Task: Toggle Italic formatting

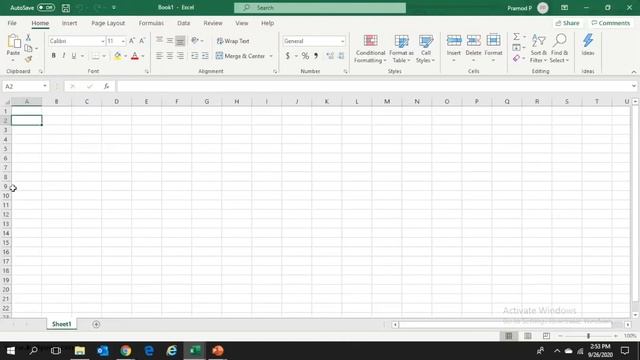Action: [x=64, y=56]
